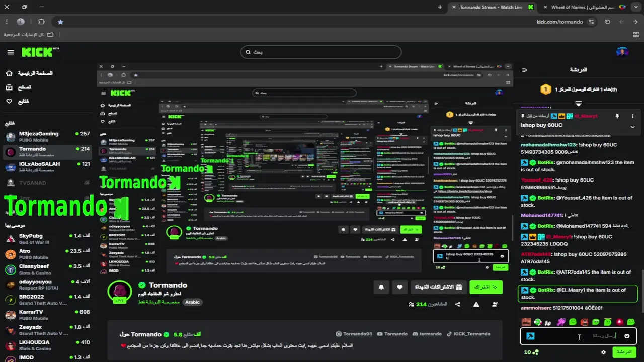Open IMOD recommended channel
Image resolution: width=644 pixels, height=362 pixels.
(x=48, y=357)
